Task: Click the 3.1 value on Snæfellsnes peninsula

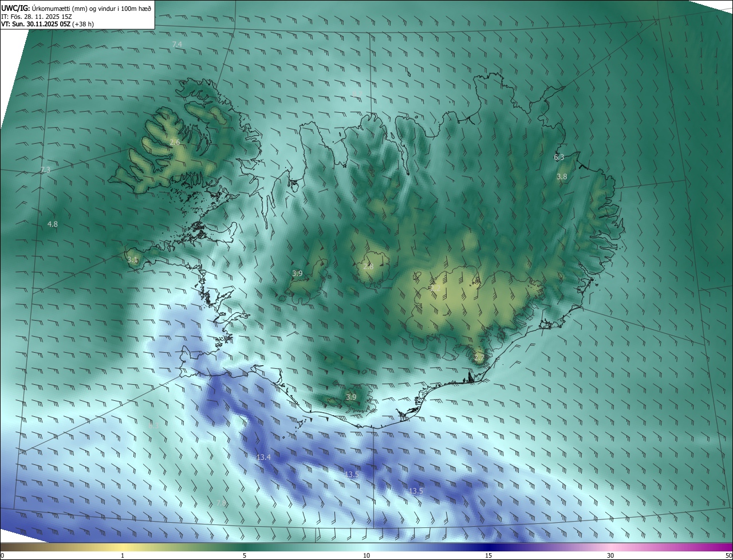Action: 132,260
